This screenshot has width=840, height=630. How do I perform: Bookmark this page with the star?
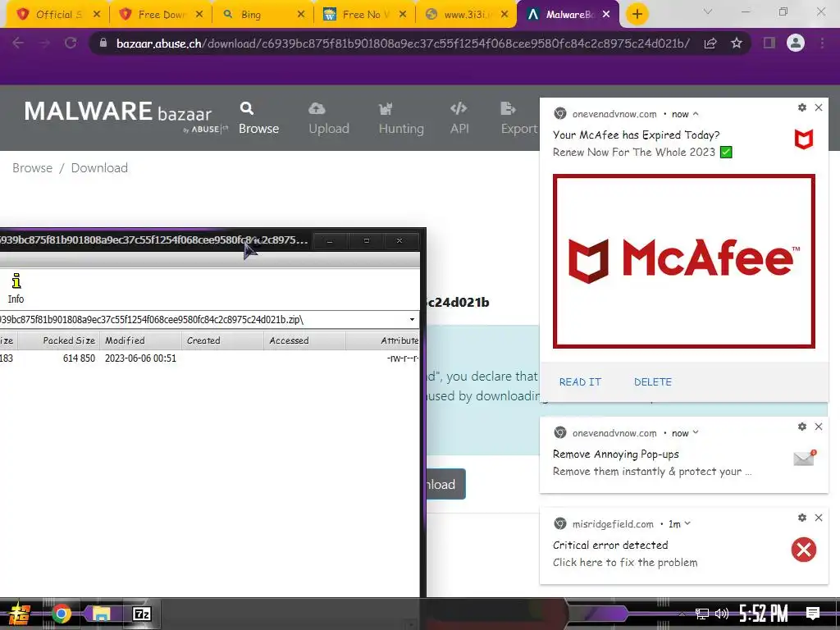click(737, 43)
